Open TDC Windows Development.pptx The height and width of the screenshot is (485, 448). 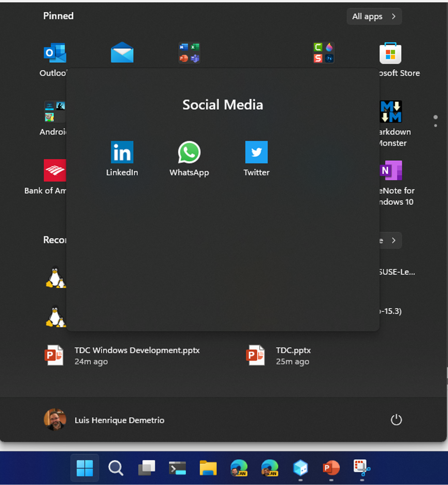click(122, 355)
